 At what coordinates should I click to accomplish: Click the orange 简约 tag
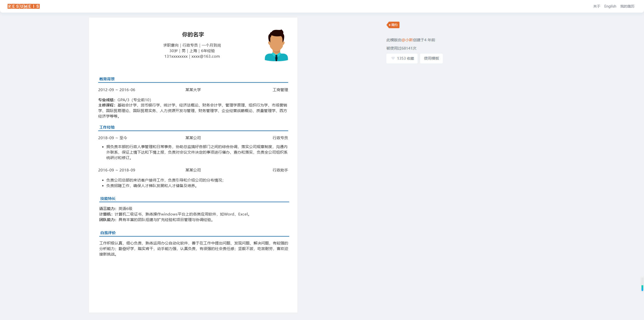(393, 25)
